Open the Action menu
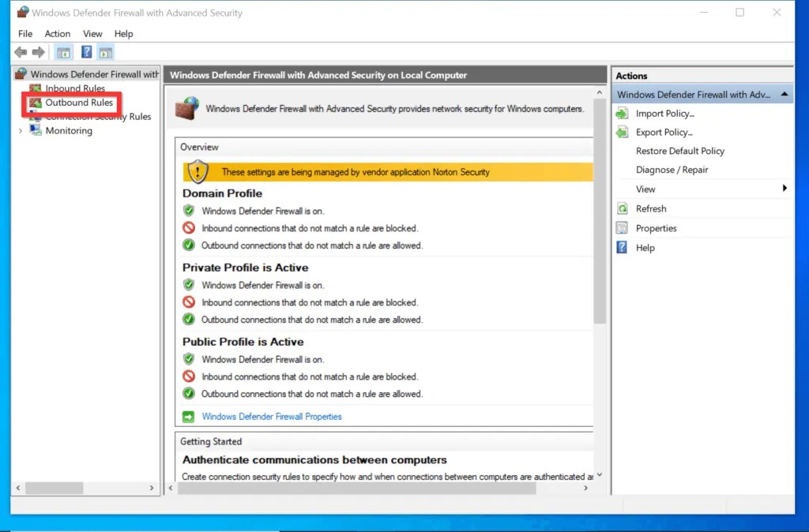Viewport: 809px width, 532px height. [x=57, y=33]
